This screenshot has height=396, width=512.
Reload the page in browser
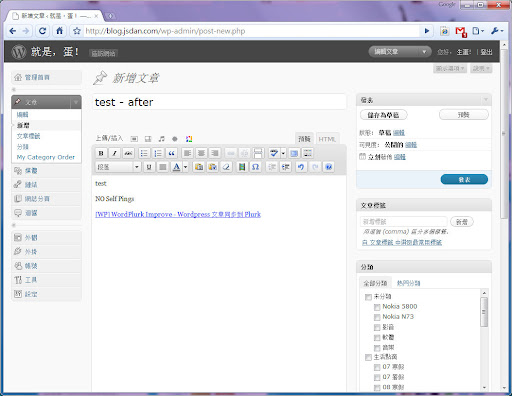point(42,31)
